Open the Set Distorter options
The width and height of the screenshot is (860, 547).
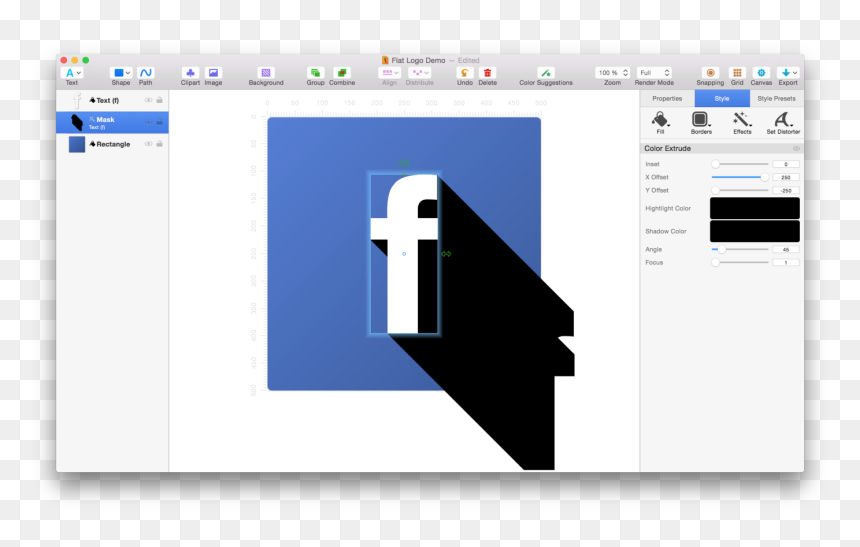(783, 122)
